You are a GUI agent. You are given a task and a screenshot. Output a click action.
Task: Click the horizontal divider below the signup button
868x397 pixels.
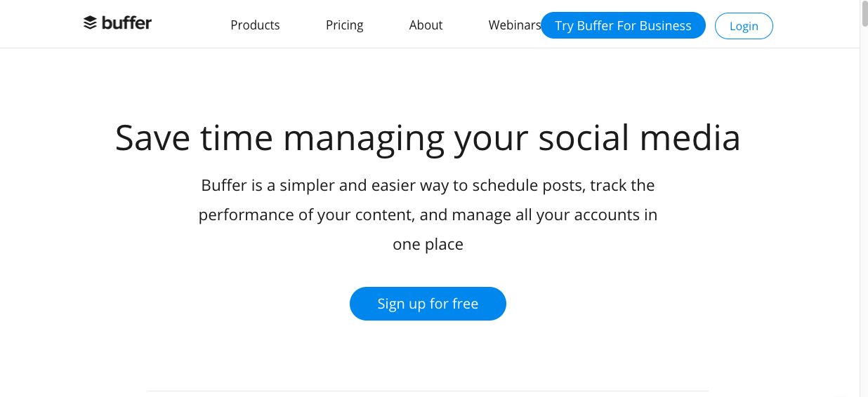tap(428, 391)
